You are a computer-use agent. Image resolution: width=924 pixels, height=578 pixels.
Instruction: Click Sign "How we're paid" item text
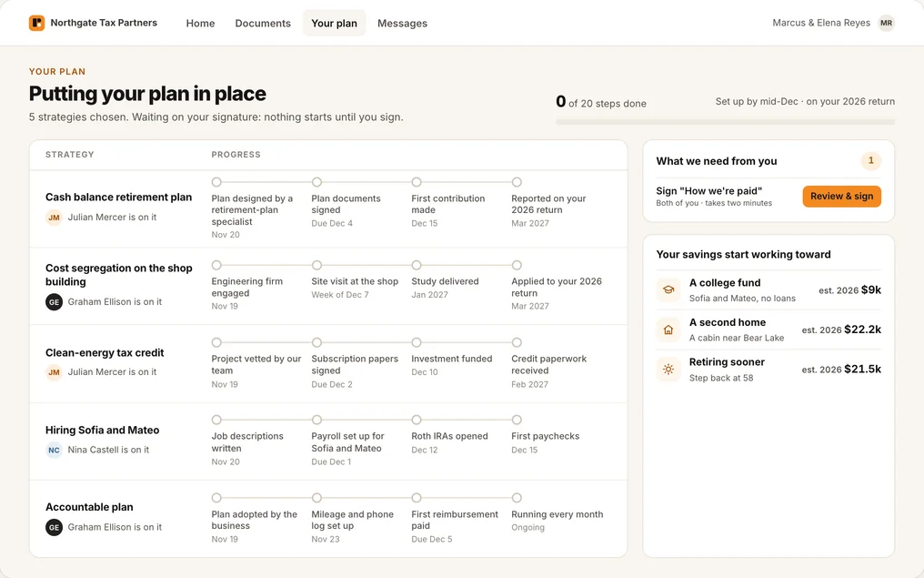708,191
